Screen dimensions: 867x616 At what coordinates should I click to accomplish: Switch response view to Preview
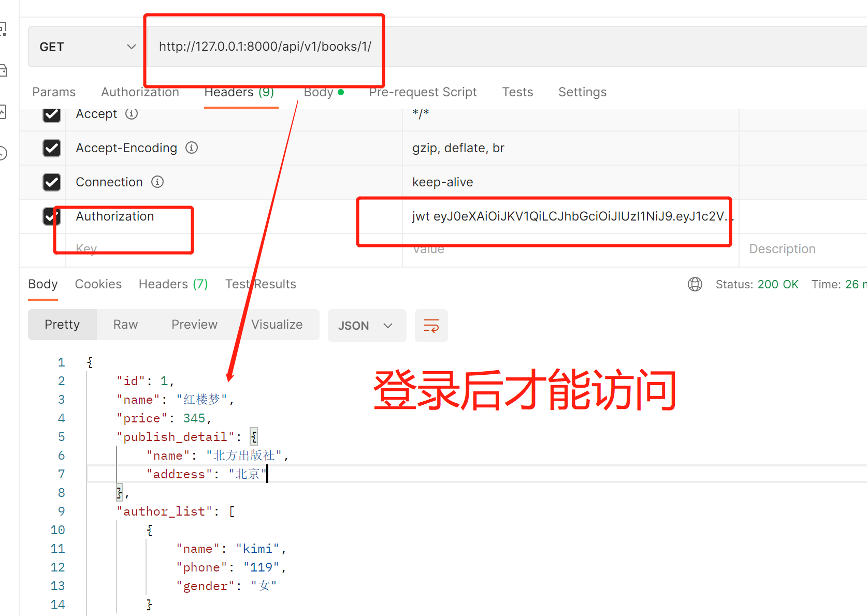(194, 325)
